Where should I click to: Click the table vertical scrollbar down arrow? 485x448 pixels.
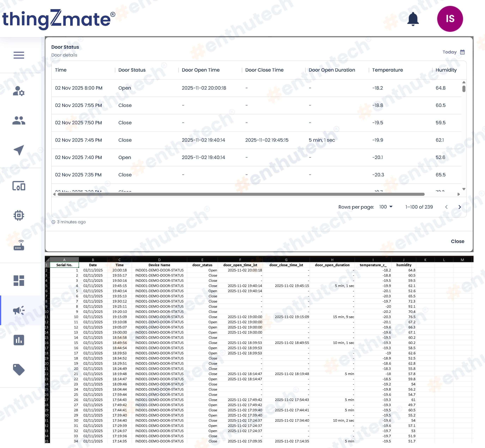(464, 189)
